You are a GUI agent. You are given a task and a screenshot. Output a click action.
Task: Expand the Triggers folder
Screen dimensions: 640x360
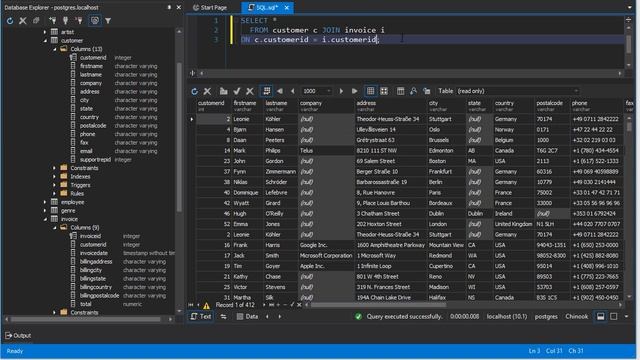pyautogui.click(x=54, y=185)
